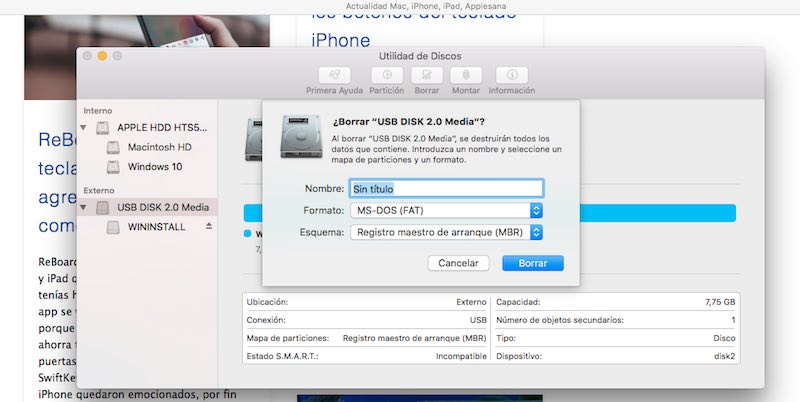Select the Borrar toolbar icon

(x=427, y=76)
